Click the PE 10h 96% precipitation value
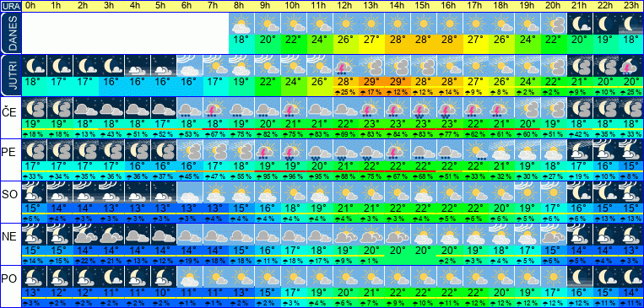 click(x=293, y=176)
